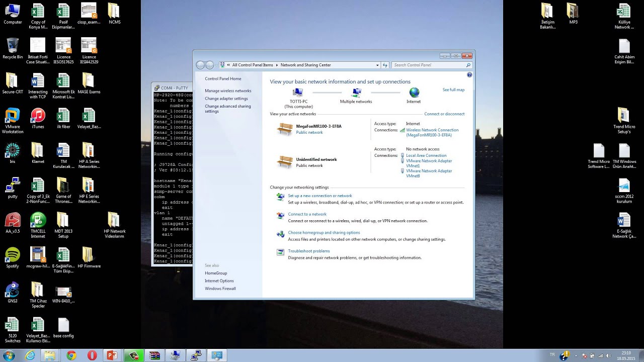Open the Troubleshoot problems link

[x=309, y=251]
